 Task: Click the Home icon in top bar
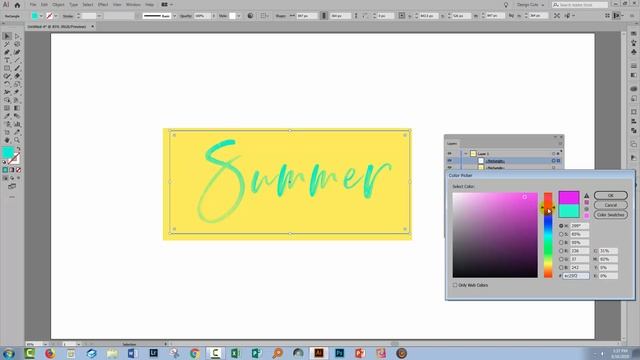point(17,5)
